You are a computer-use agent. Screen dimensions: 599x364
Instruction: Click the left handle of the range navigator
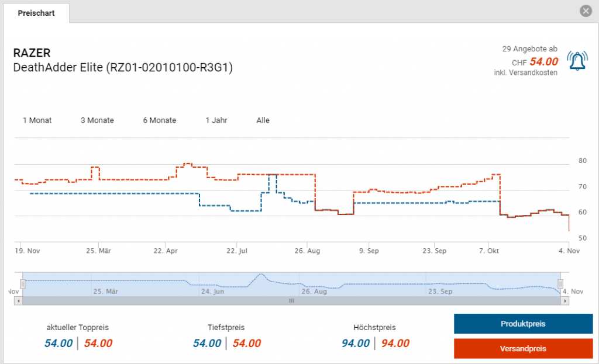(23, 284)
